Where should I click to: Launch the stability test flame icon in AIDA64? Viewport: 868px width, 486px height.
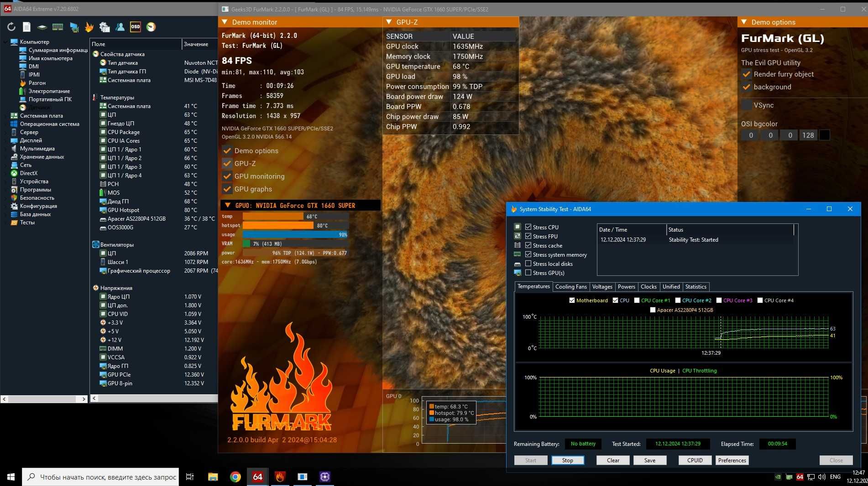89,27
